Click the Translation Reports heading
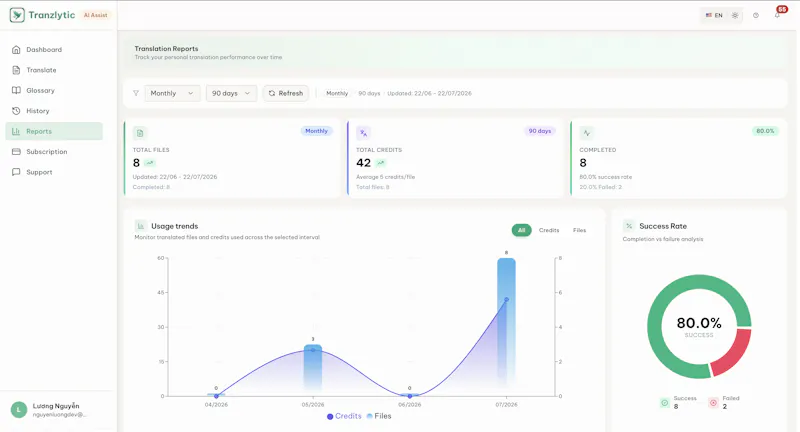The width and height of the screenshot is (800, 432). [166, 48]
